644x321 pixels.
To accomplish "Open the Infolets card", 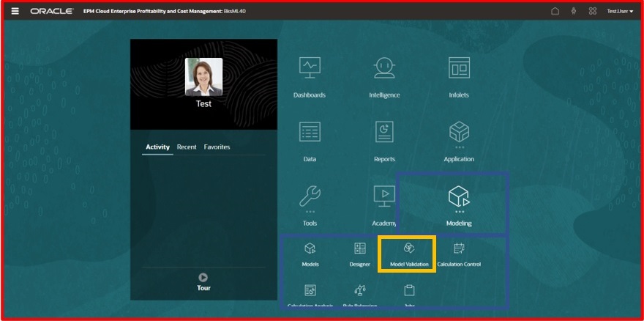I will [x=459, y=78].
